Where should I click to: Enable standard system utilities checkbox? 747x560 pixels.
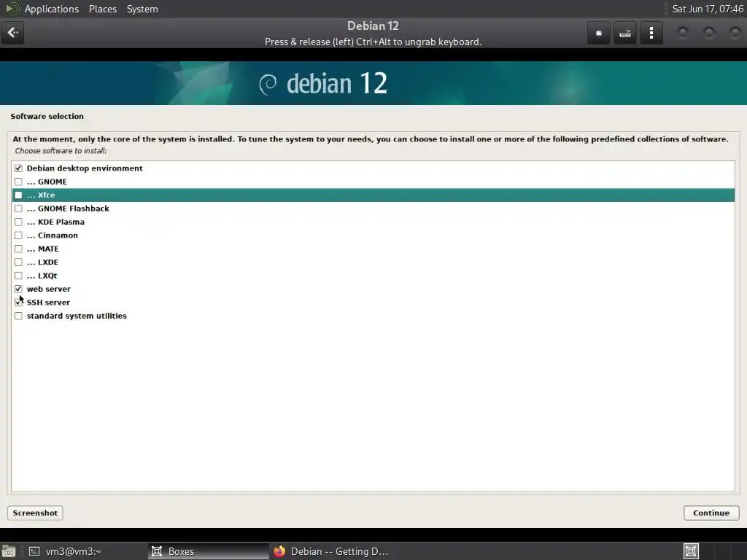point(18,316)
